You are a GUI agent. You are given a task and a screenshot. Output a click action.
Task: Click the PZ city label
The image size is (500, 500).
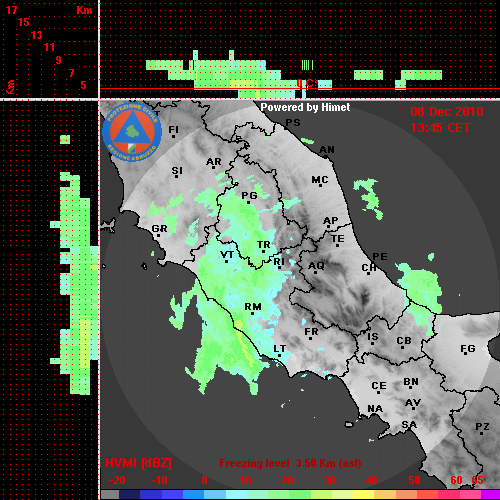pos(482,426)
